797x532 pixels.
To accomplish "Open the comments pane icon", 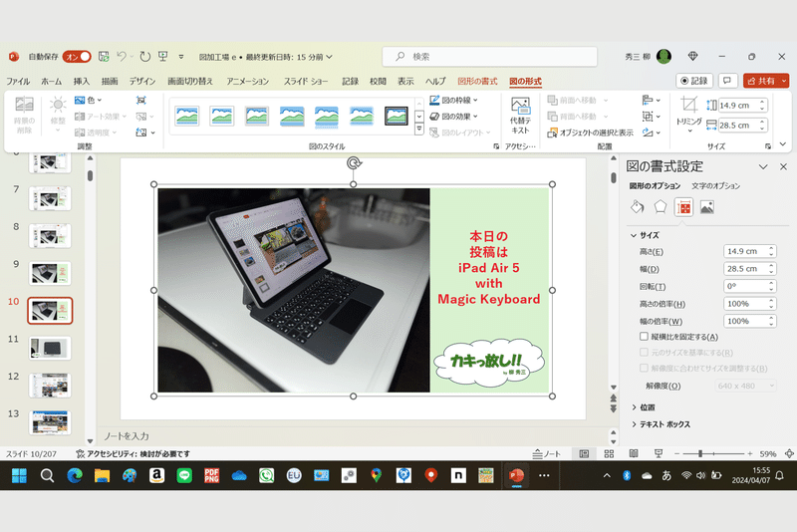I will (727, 81).
